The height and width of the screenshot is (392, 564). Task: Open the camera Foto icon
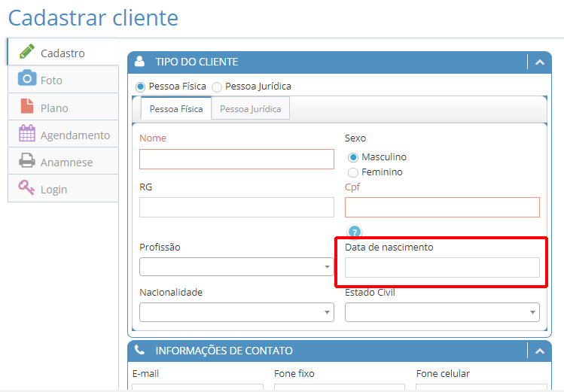(27, 79)
